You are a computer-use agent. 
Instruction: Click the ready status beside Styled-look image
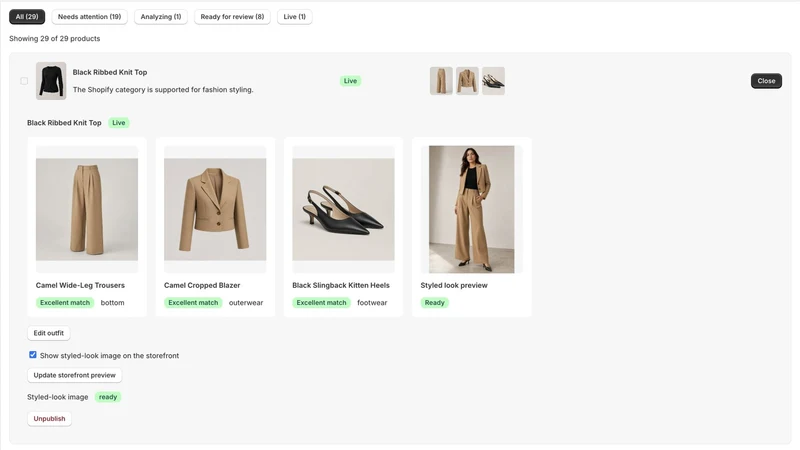(x=108, y=397)
